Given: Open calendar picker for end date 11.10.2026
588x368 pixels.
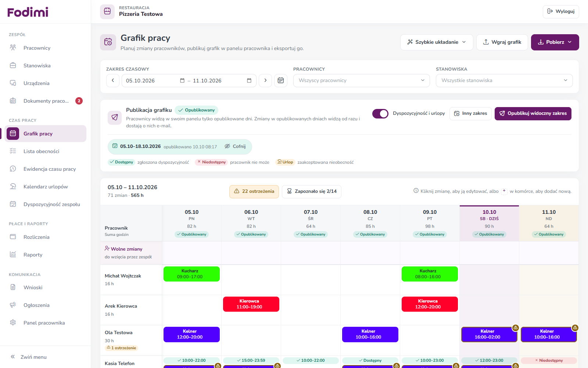Looking at the screenshot, I should point(249,81).
